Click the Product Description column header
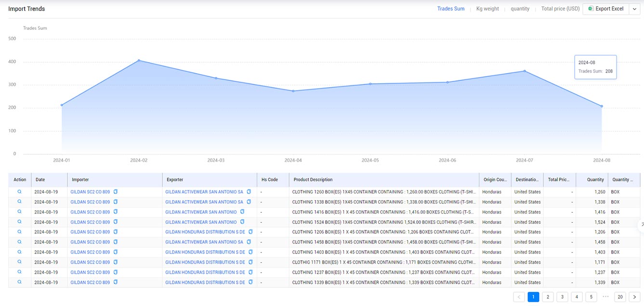 (313, 179)
